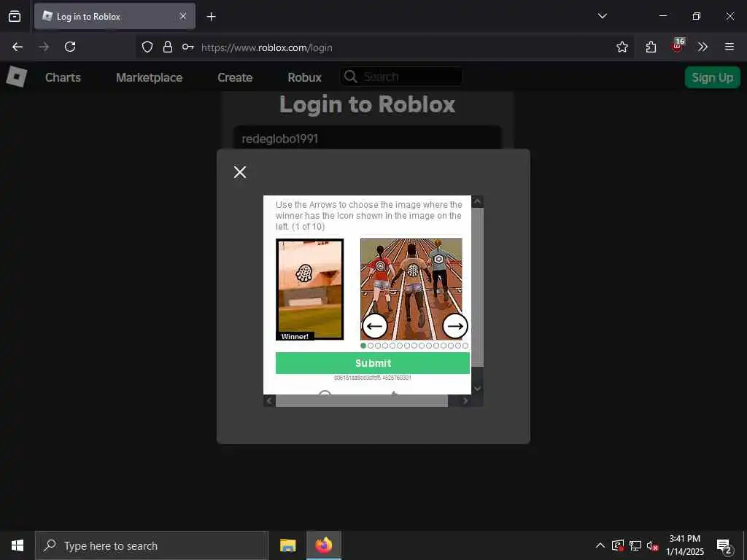Click the captcha left scroll arrow

[x=269, y=401]
